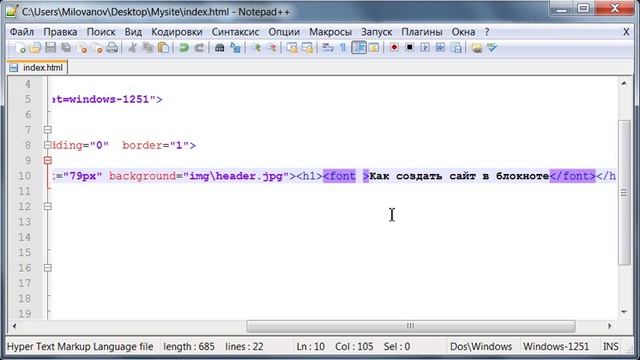Click the Zoom In toolbar icon

tap(256, 48)
